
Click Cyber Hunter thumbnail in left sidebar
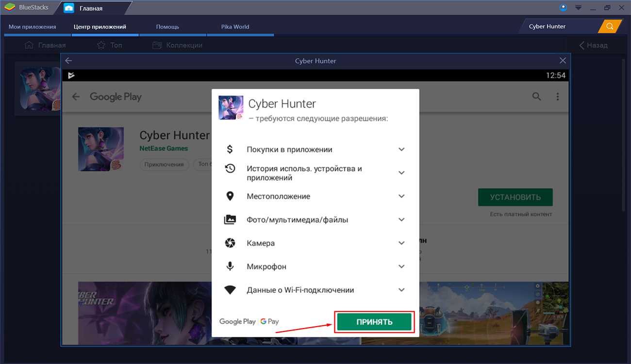[x=40, y=88]
